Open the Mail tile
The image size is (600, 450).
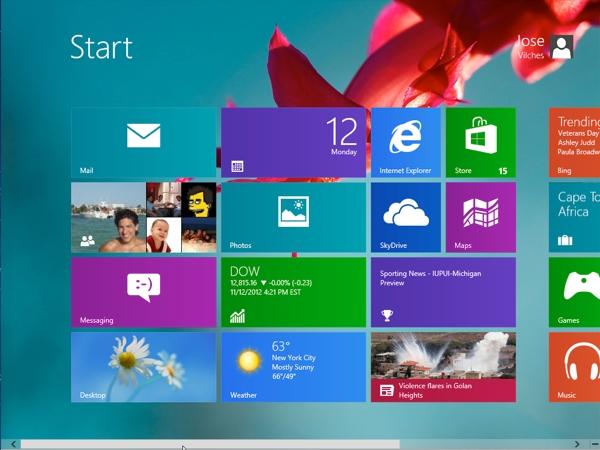[x=143, y=142]
